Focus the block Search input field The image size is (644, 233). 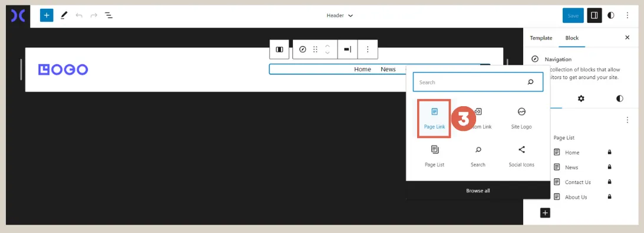(478, 82)
